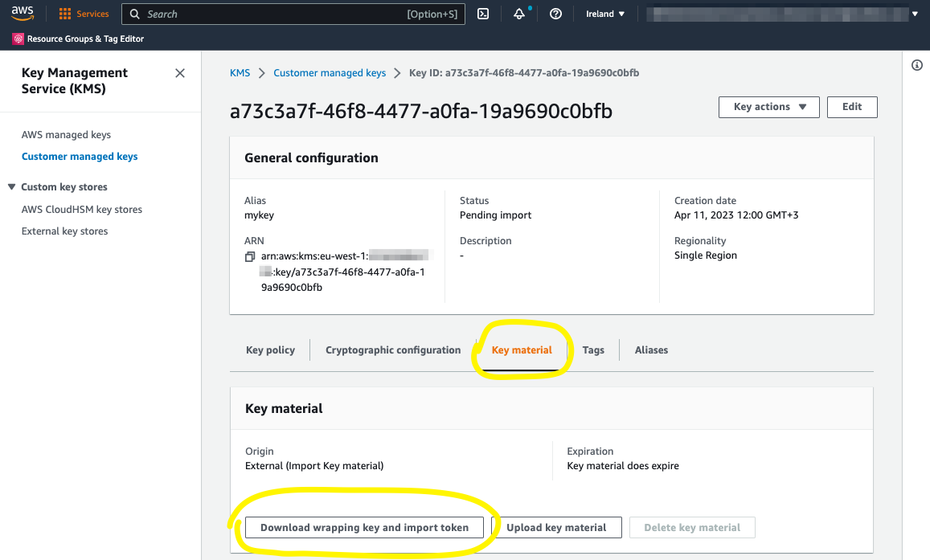Switch to the Key policy tab
Image resolution: width=930 pixels, height=560 pixels.
coord(270,349)
